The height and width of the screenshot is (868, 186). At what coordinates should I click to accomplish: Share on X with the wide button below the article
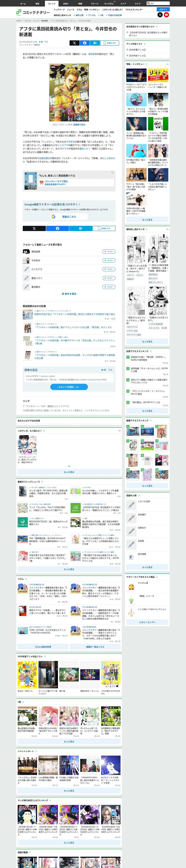pyautogui.click(x=34, y=228)
